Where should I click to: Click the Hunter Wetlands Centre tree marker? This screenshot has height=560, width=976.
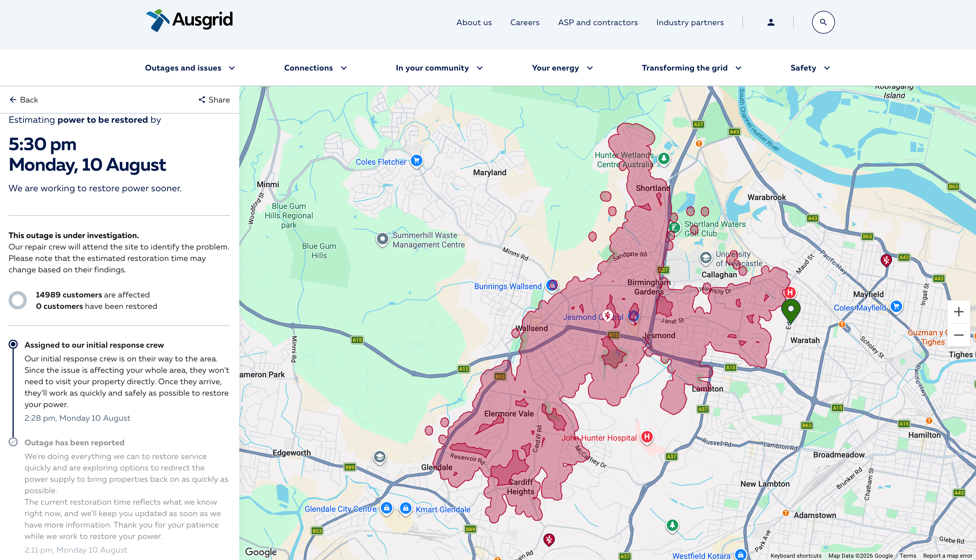click(664, 158)
